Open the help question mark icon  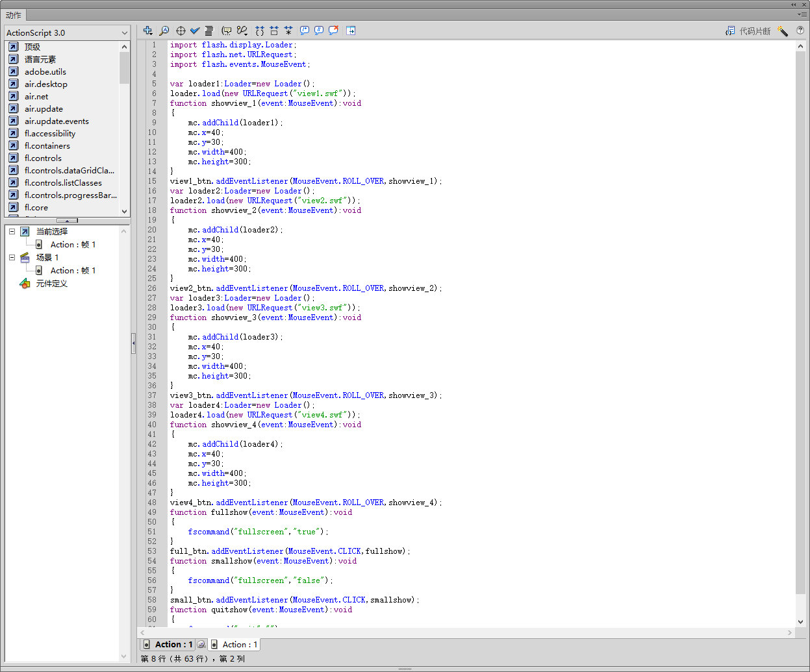click(x=800, y=31)
